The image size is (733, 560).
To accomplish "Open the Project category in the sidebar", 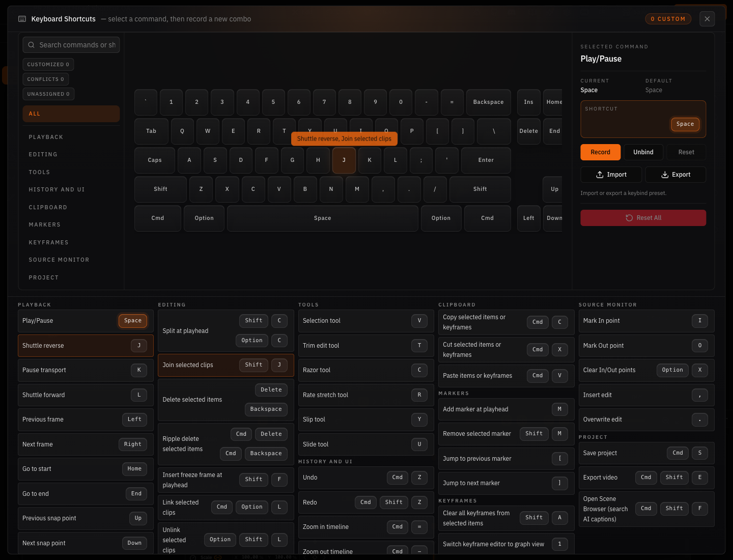I will tap(71, 278).
